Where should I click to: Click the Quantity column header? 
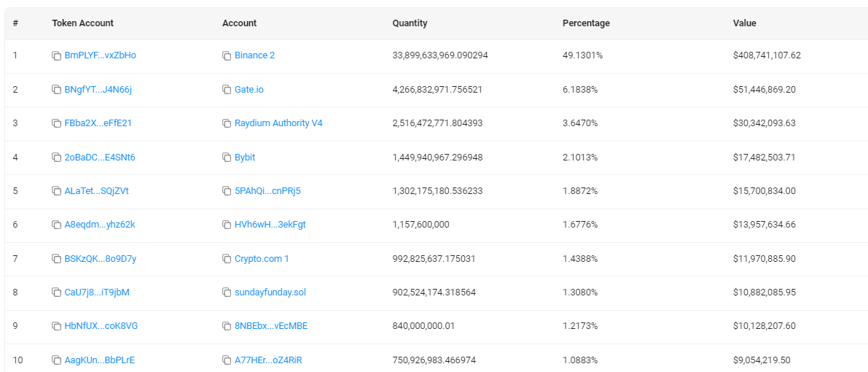click(410, 23)
